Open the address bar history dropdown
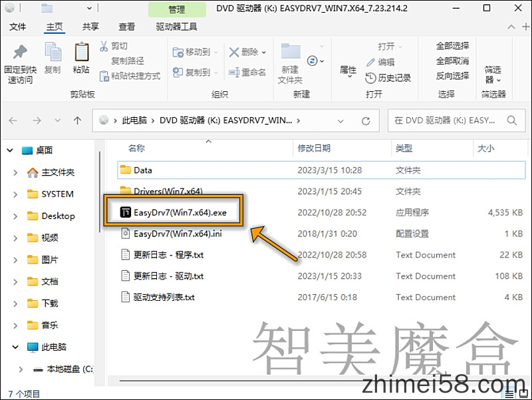 click(340, 121)
